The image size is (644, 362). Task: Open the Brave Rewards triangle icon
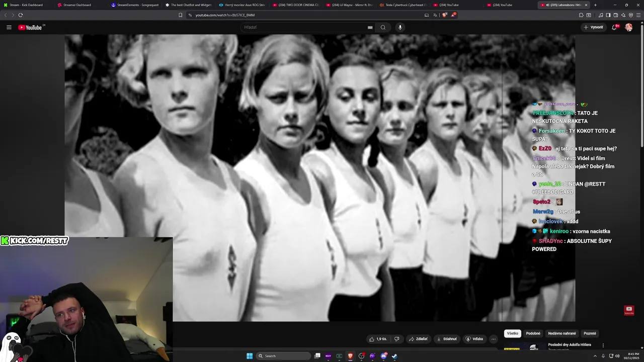coord(453,15)
